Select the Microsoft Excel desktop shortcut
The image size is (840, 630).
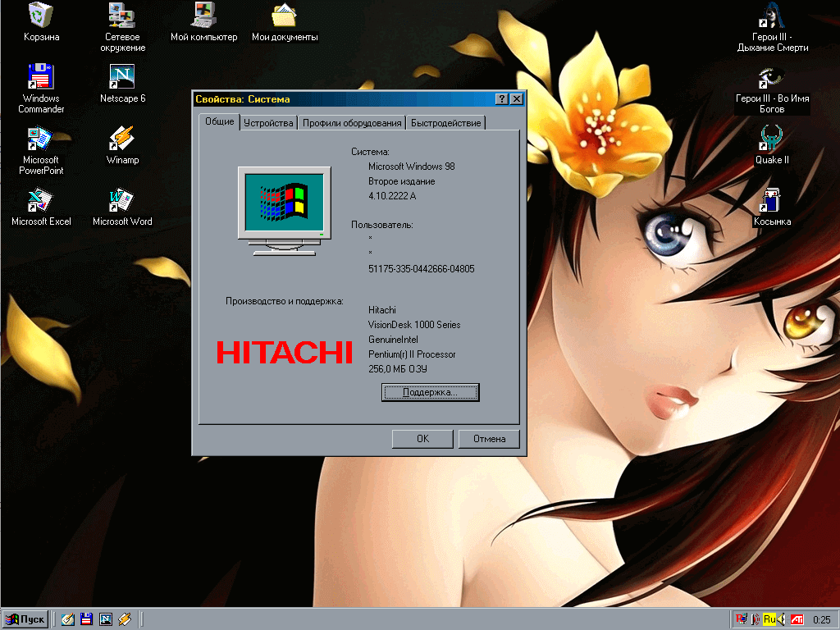[x=41, y=199]
